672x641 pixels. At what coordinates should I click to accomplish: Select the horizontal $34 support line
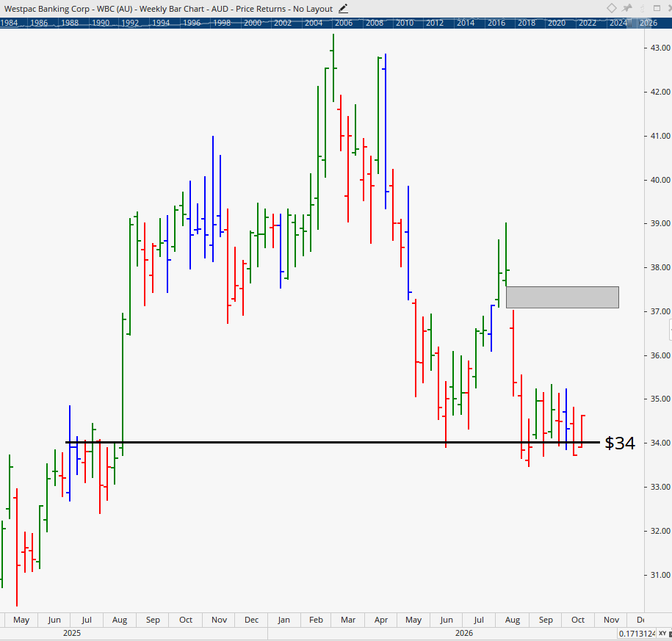[333, 442]
